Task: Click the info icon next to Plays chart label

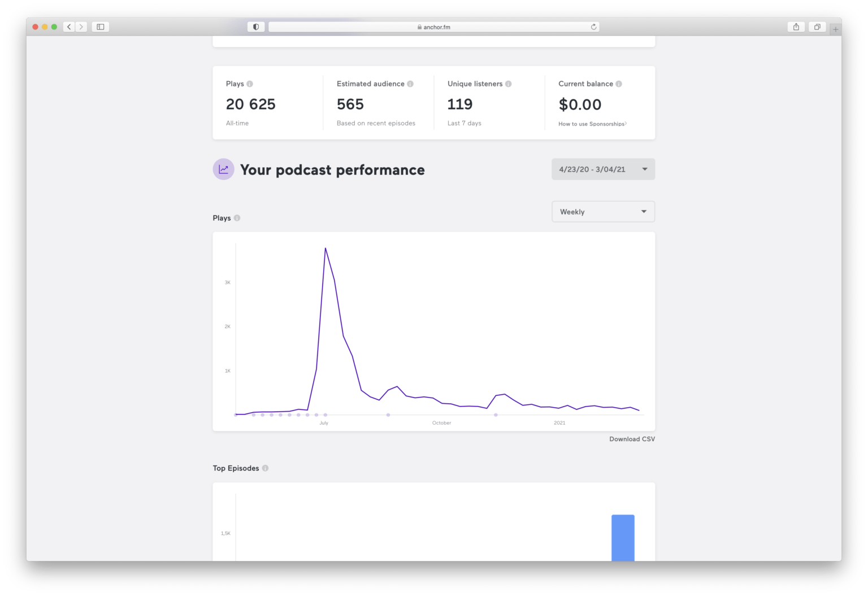Action: (237, 218)
